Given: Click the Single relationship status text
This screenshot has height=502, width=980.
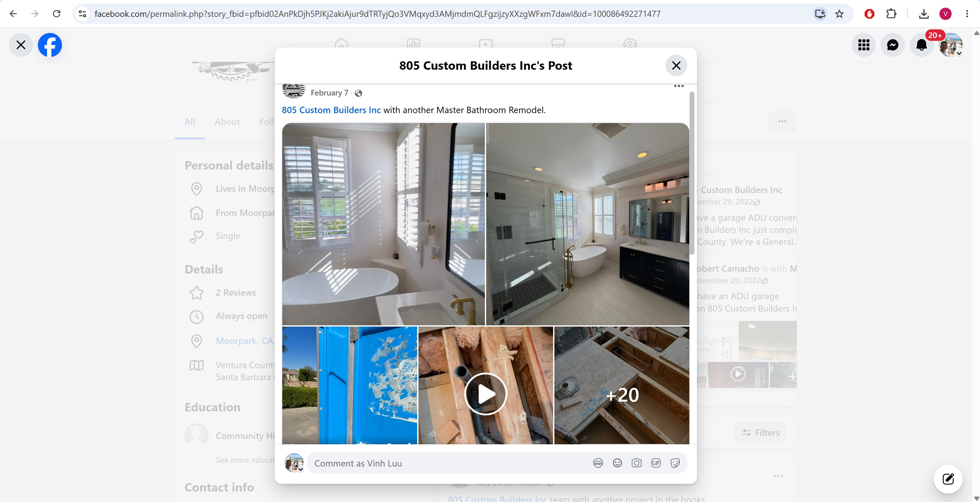Looking at the screenshot, I should [x=228, y=236].
